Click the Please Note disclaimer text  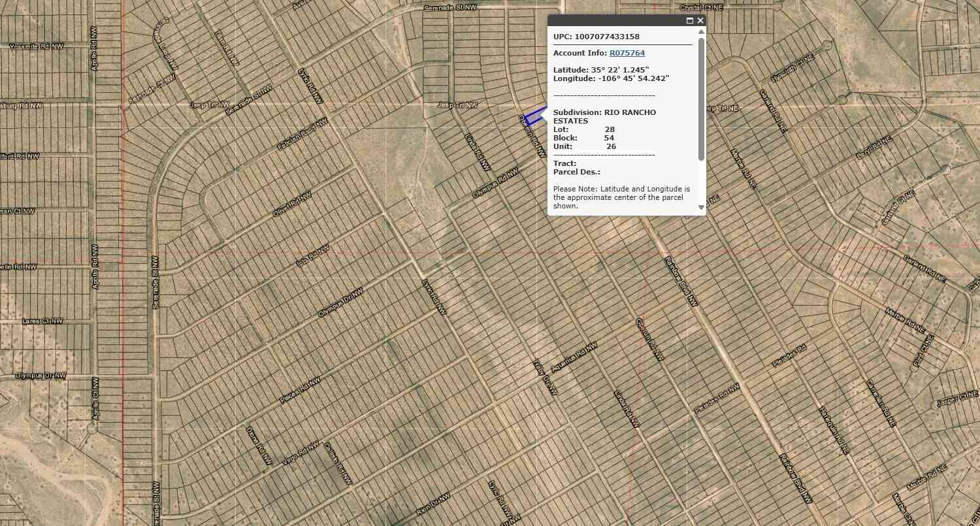[621, 197]
